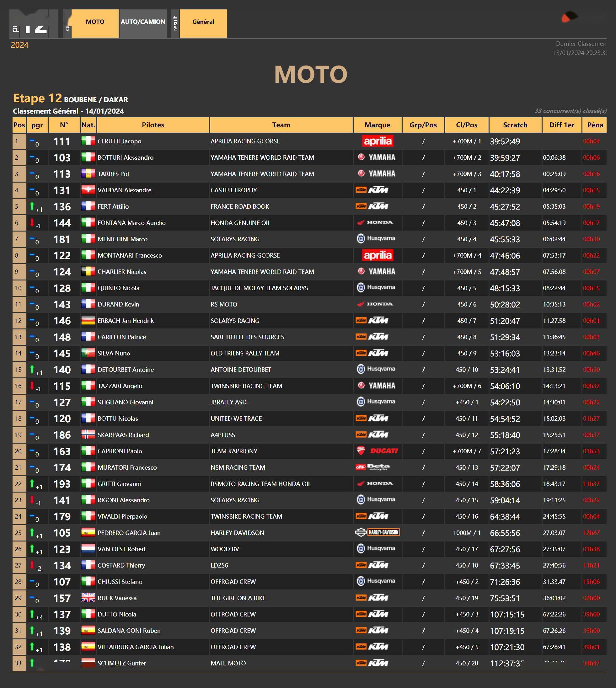Select the Général results tab
616x688 pixels.
pyautogui.click(x=203, y=22)
